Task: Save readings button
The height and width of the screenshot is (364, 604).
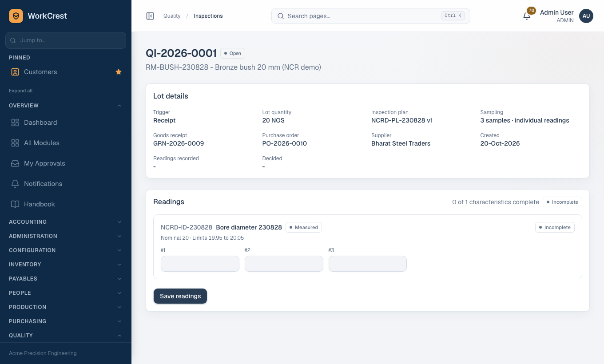Action: point(180,296)
